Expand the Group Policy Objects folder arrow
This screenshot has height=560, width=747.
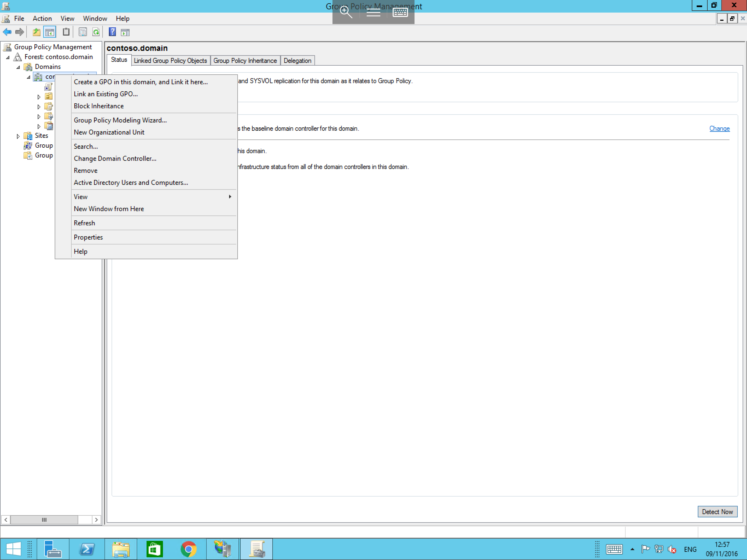click(x=39, y=107)
